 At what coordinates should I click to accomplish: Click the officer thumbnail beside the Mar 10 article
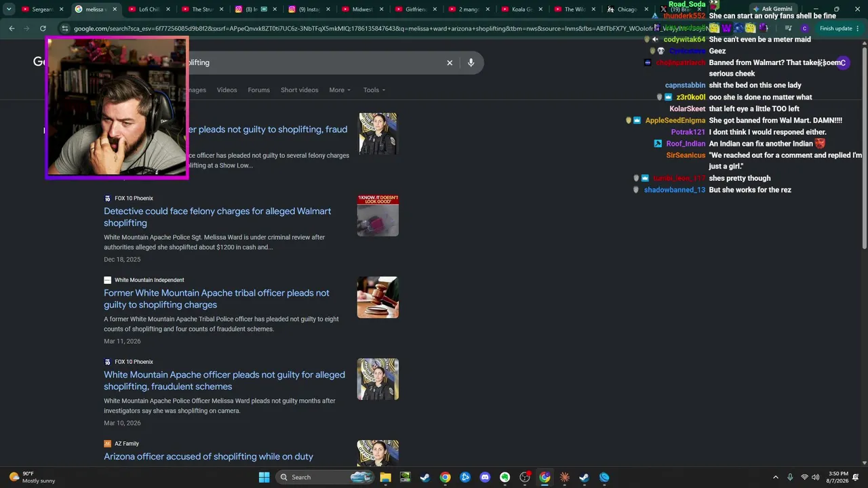[x=378, y=379]
